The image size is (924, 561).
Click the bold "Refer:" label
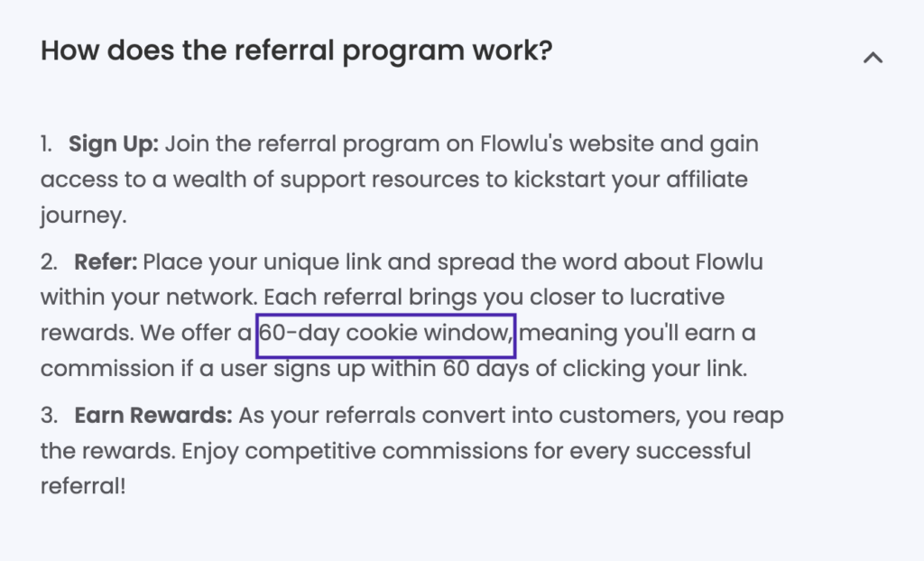point(106,262)
